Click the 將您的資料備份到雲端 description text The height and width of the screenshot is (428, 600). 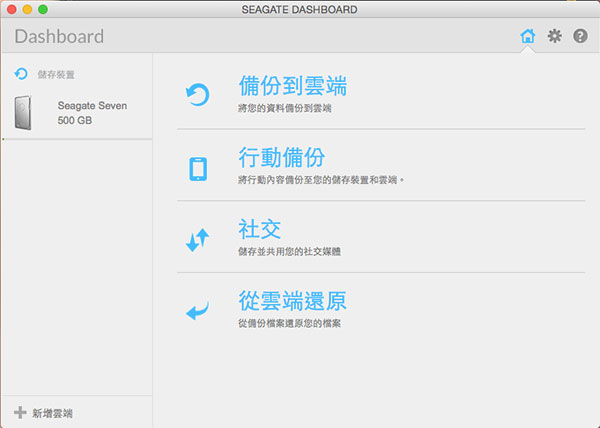pos(285,107)
